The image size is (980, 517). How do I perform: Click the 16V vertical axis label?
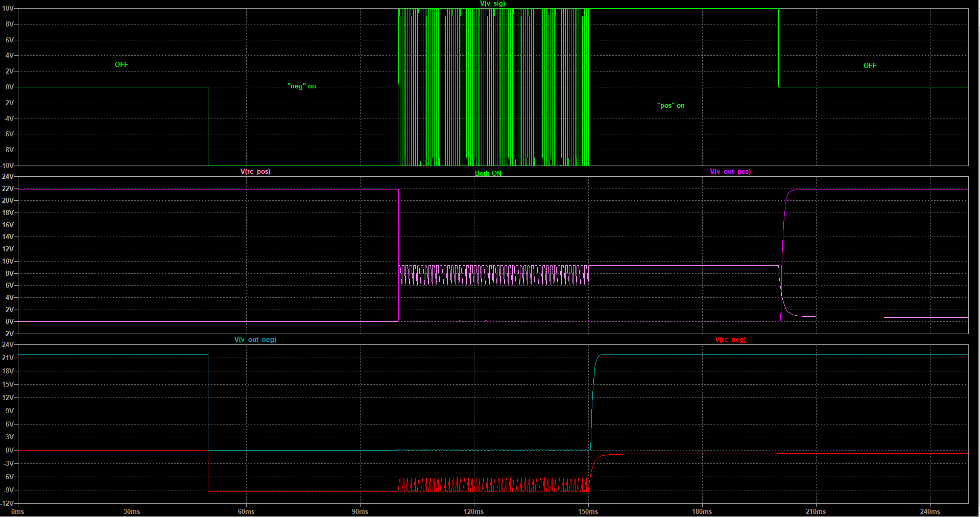pos(8,225)
